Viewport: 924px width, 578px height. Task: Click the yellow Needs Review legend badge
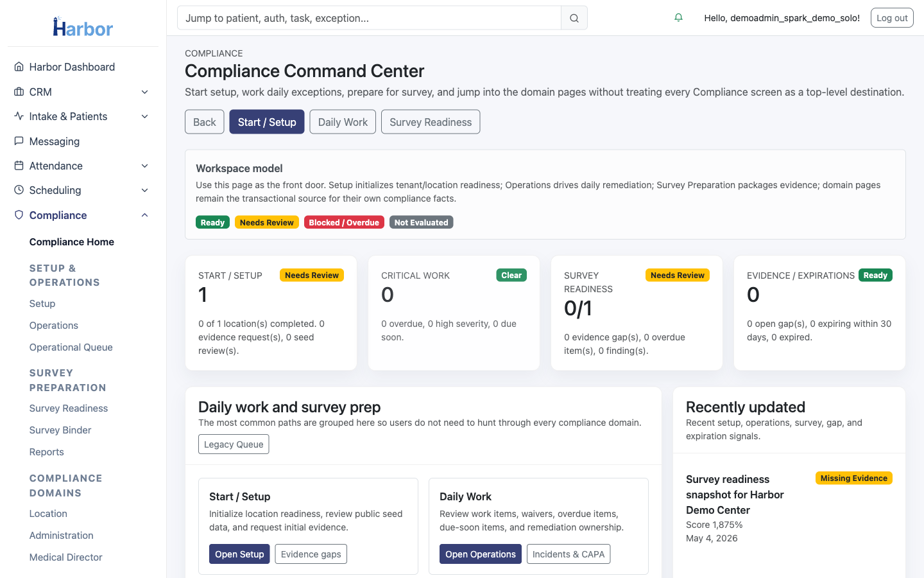(267, 222)
